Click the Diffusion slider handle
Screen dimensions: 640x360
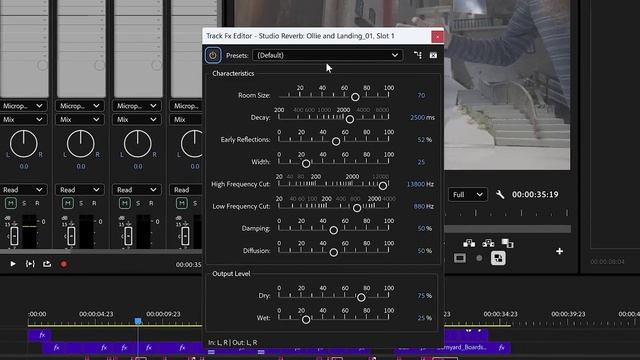(x=333, y=253)
